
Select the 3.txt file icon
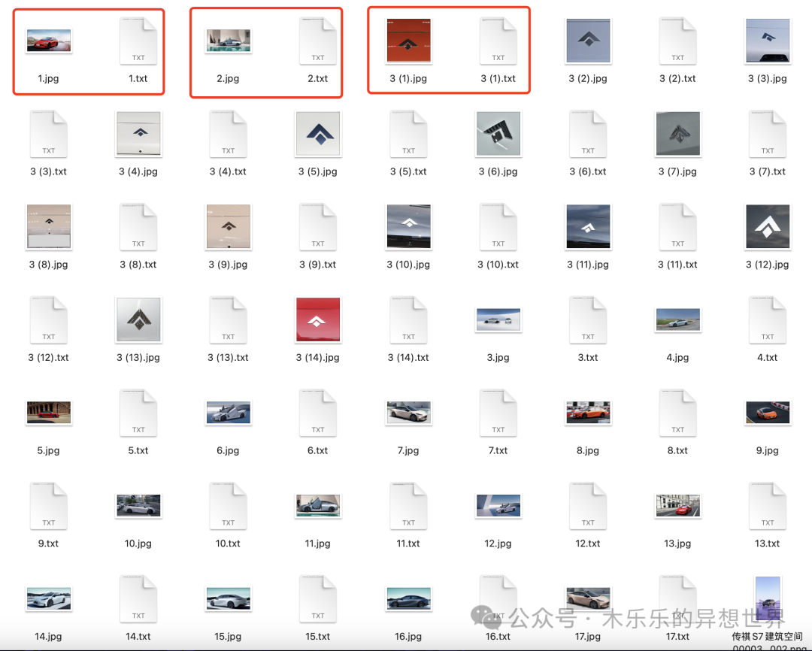tap(588, 319)
